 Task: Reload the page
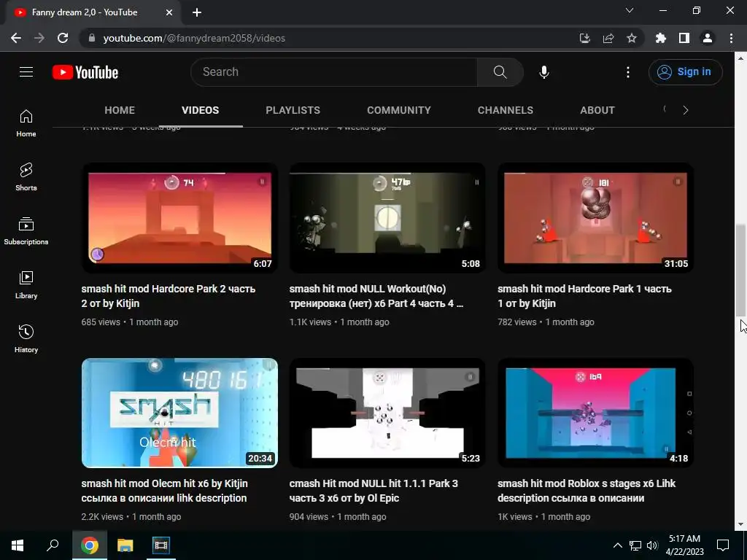coord(63,38)
